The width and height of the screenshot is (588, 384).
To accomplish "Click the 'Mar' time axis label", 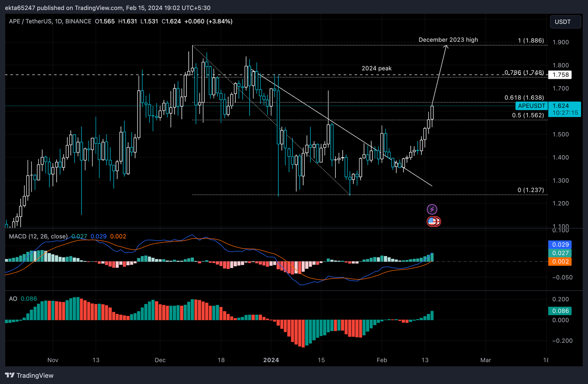I will (486, 360).
